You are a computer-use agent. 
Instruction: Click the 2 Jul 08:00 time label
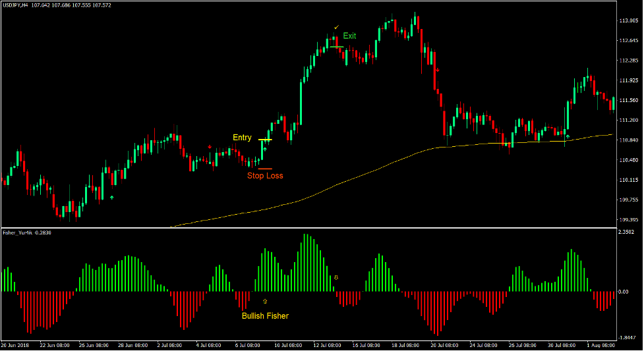[x=169, y=345]
